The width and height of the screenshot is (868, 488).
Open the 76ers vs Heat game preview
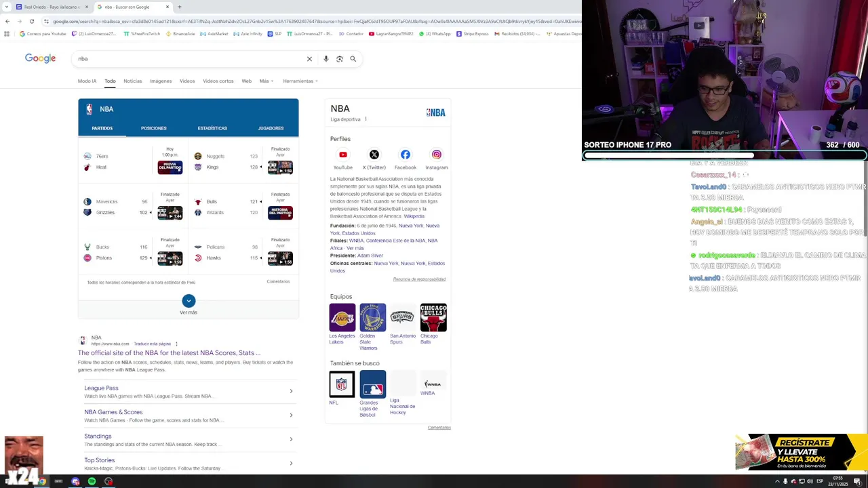170,167
